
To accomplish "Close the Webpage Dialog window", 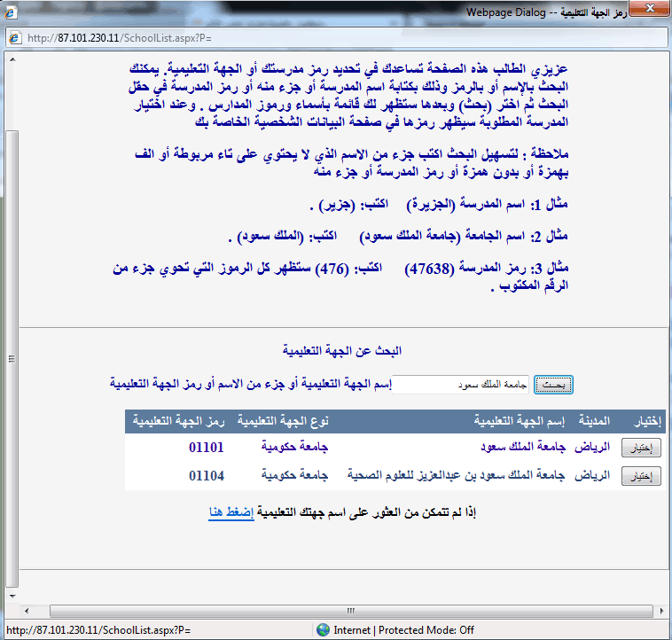I will pos(650,8).
